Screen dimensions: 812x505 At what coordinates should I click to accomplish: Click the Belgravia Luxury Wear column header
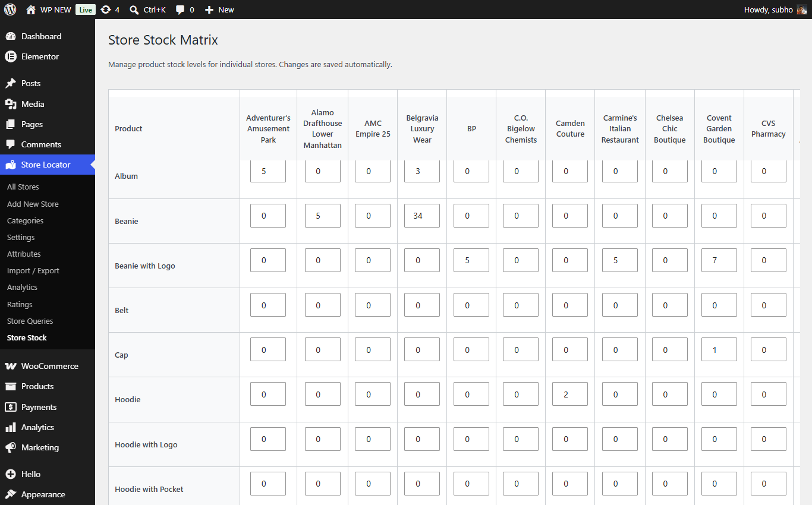tap(422, 129)
